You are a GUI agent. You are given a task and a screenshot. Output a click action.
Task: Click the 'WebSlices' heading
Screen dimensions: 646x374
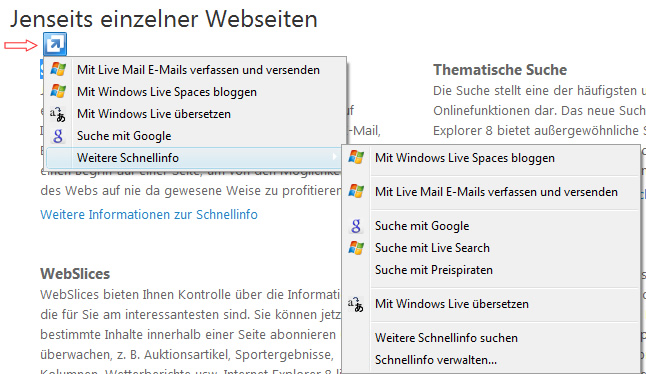tap(75, 274)
